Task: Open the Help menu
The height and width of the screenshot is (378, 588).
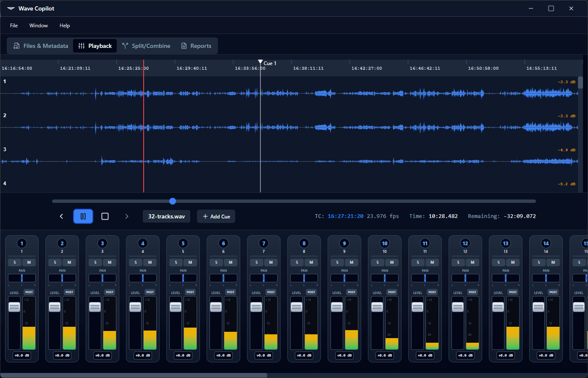Action: pyautogui.click(x=65, y=26)
